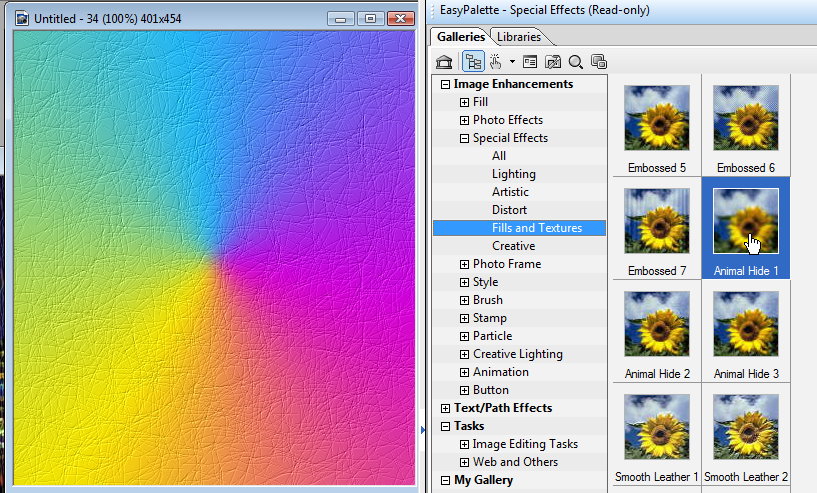
Task: Collapse the Image Enhancements tree node
Action: [445, 84]
